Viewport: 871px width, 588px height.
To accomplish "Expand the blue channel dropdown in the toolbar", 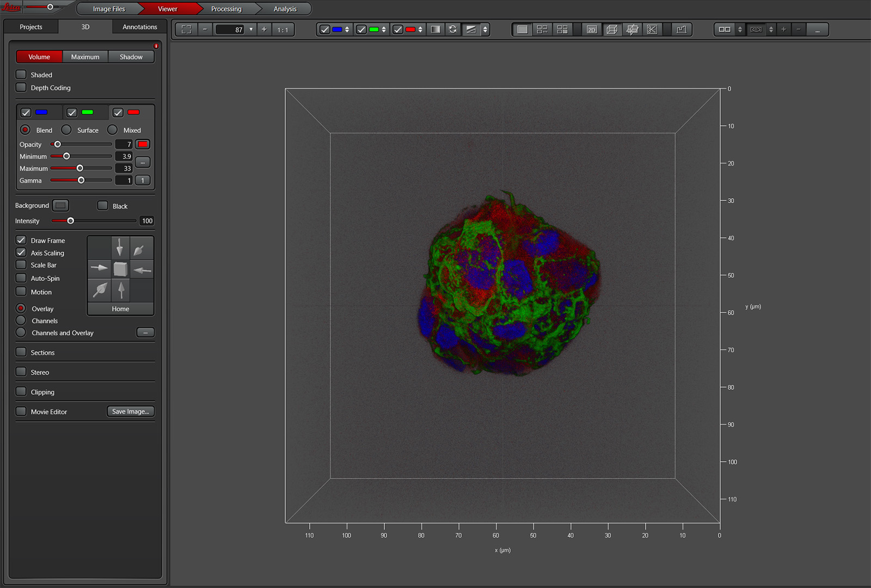I will [347, 29].
